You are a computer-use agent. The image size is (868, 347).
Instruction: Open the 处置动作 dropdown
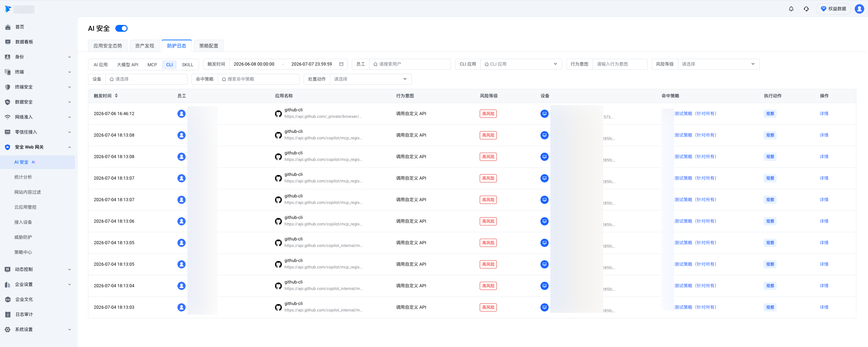tap(371, 79)
